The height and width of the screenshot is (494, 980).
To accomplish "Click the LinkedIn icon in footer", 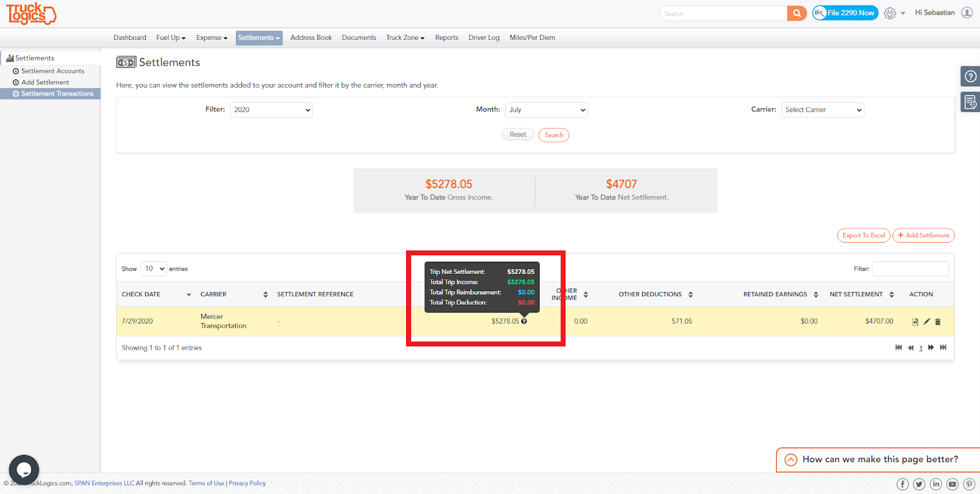I will click(x=936, y=484).
